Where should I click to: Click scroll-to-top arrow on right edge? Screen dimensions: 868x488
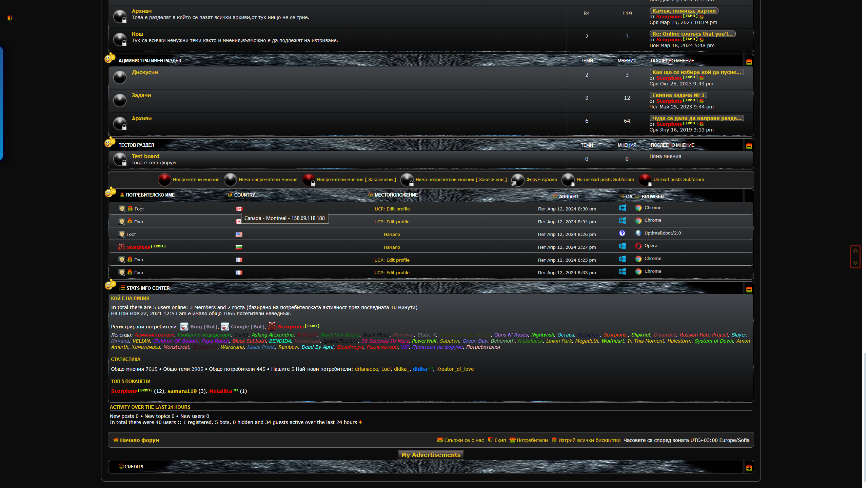click(x=855, y=251)
